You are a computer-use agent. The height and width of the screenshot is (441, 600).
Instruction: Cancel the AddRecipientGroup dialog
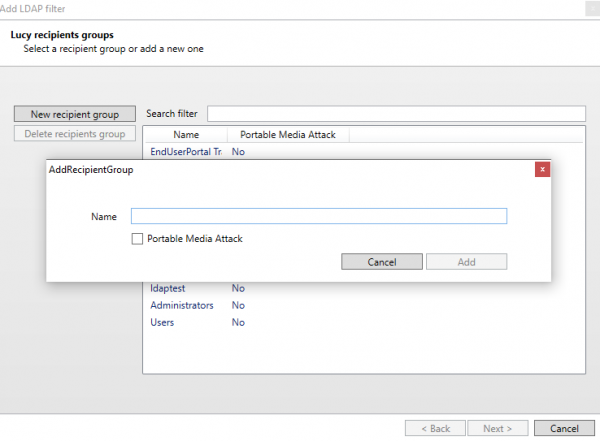click(382, 262)
